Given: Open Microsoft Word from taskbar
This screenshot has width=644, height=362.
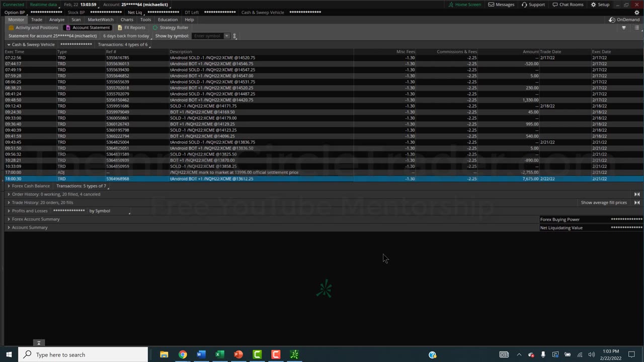Looking at the screenshot, I should click(x=201, y=354).
